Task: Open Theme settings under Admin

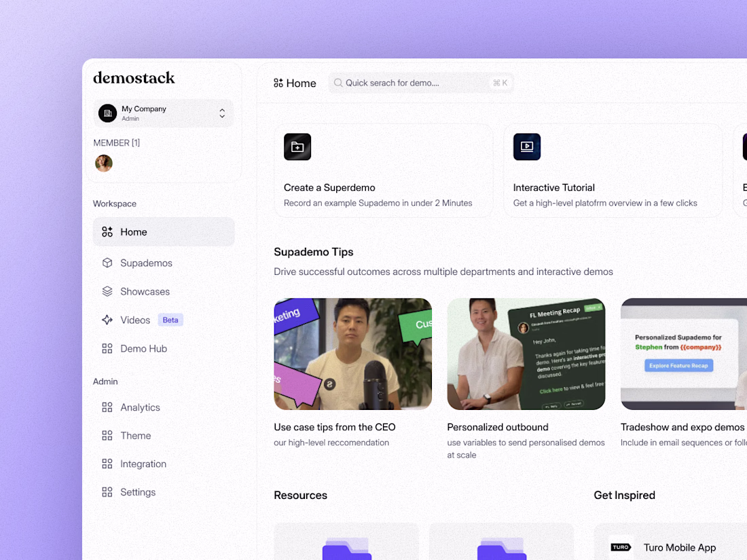Action: [135, 435]
